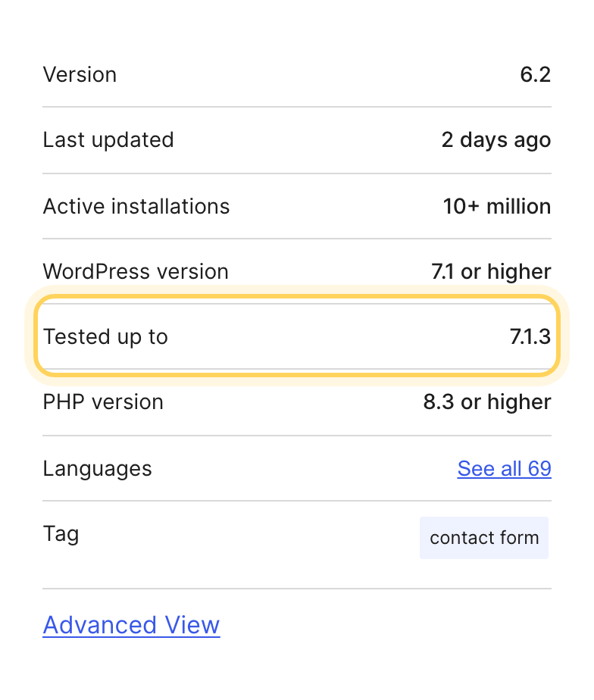Viewport: 594px width, 700px height.
Task: Select the version value "6.2"
Action: click(536, 74)
